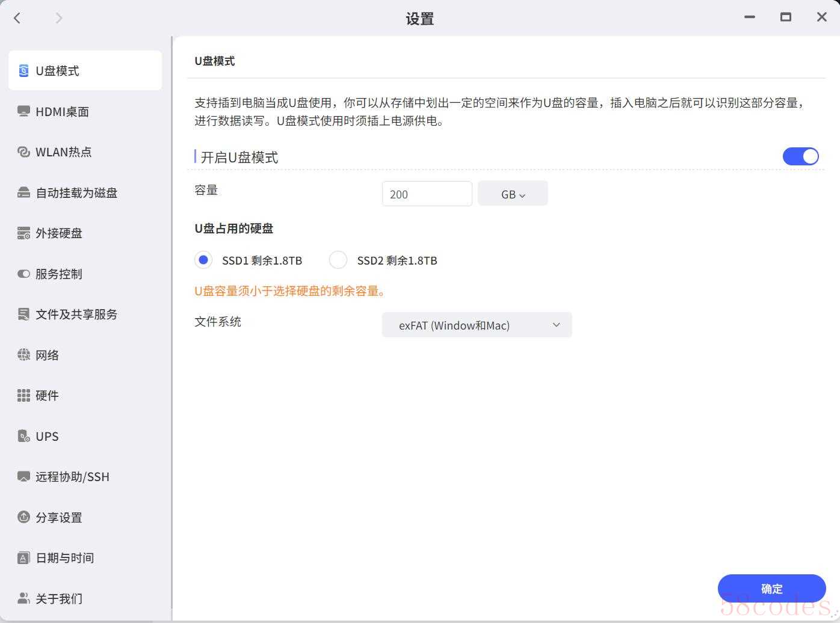Open 文件及共享服务 settings page
The height and width of the screenshot is (623, 840).
[x=76, y=315]
